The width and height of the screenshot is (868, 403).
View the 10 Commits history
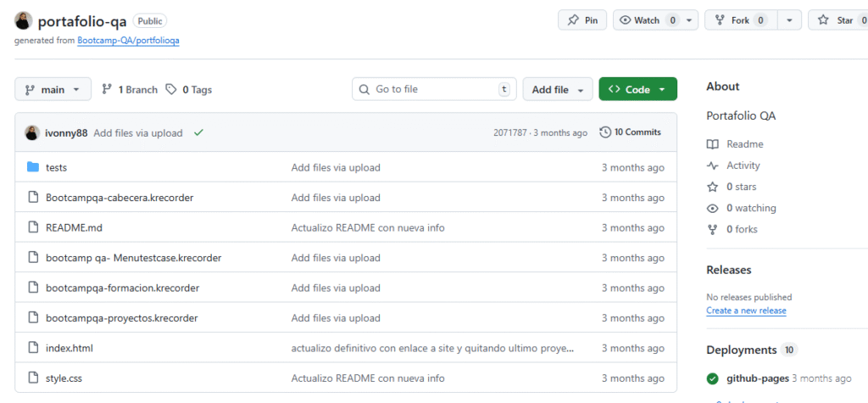point(630,132)
